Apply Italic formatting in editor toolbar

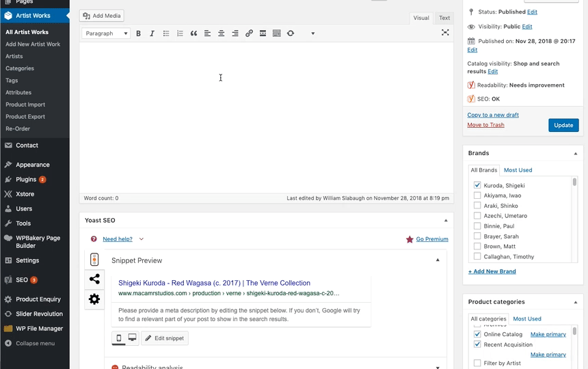152,33
